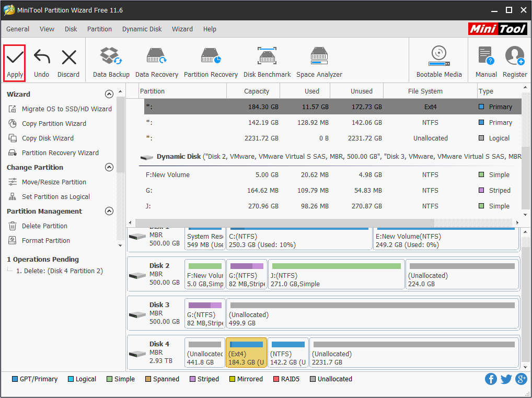The width and height of the screenshot is (532, 398).
Task: Open the Space Analyzer tool
Action: pyautogui.click(x=319, y=63)
